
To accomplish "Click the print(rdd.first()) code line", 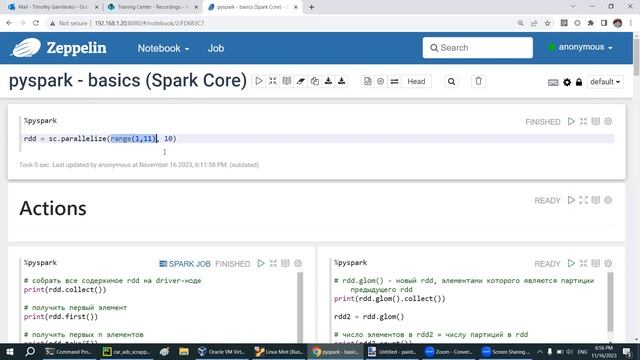I will [61, 316].
